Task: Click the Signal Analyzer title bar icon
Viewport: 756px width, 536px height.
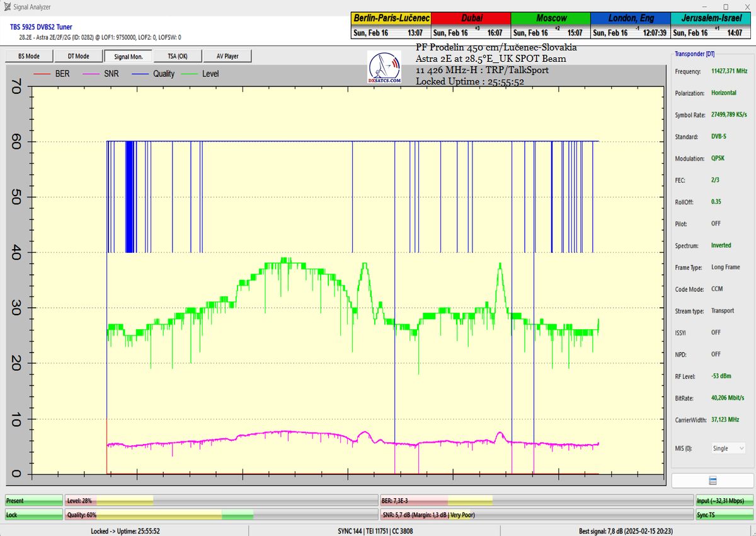Action: click(x=7, y=7)
